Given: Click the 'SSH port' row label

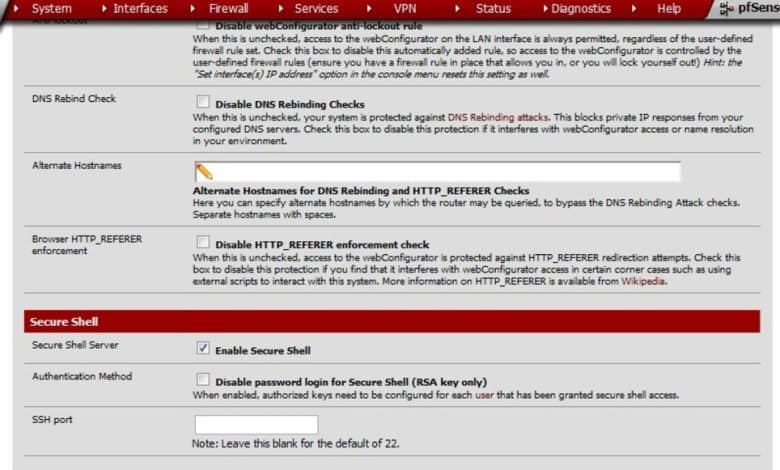Looking at the screenshot, I should (52, 420).
